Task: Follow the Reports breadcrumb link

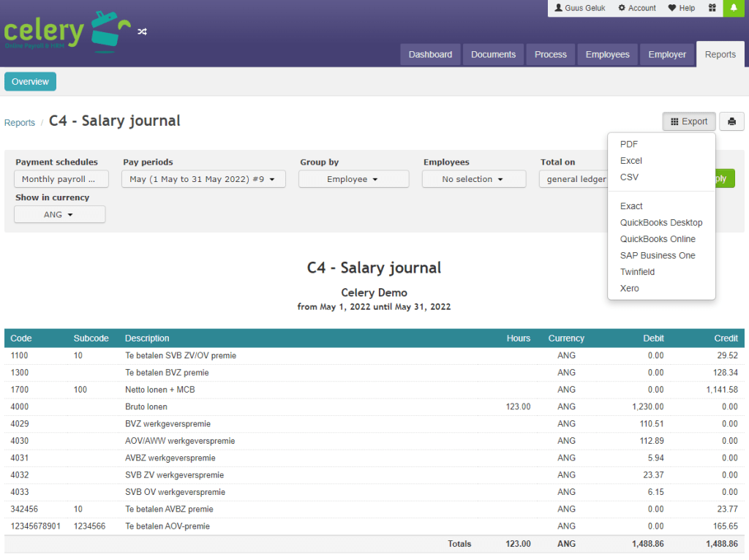Action: 20,123
